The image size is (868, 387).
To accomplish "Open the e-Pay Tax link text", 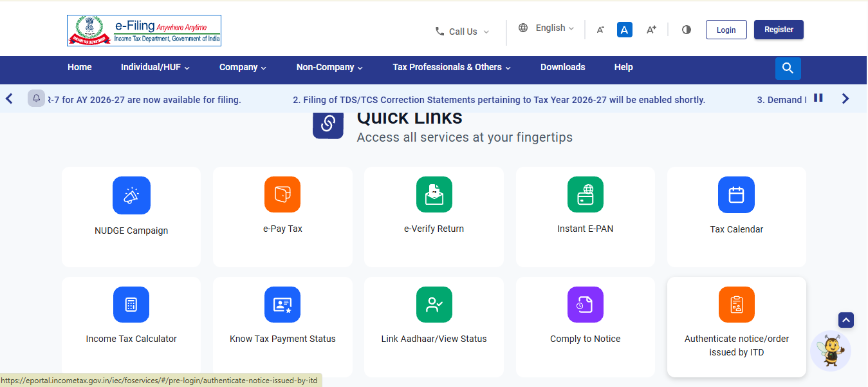I will 282,229.
